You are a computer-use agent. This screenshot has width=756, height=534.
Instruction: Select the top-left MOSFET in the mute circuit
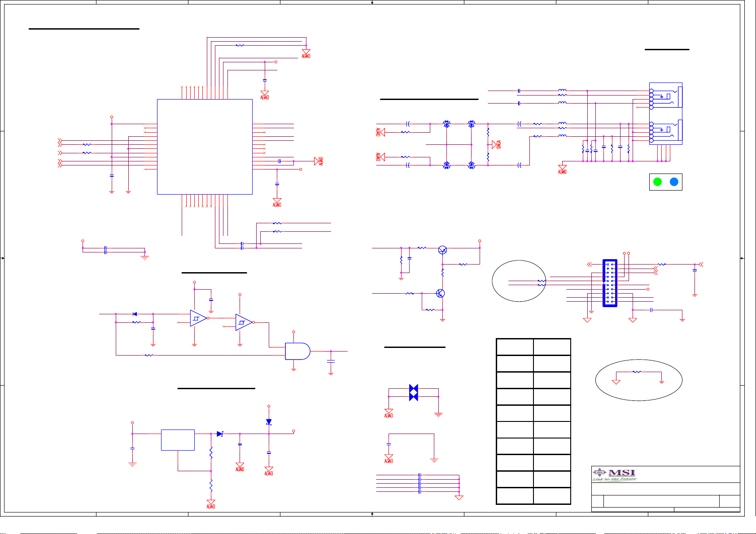point(446,124)
